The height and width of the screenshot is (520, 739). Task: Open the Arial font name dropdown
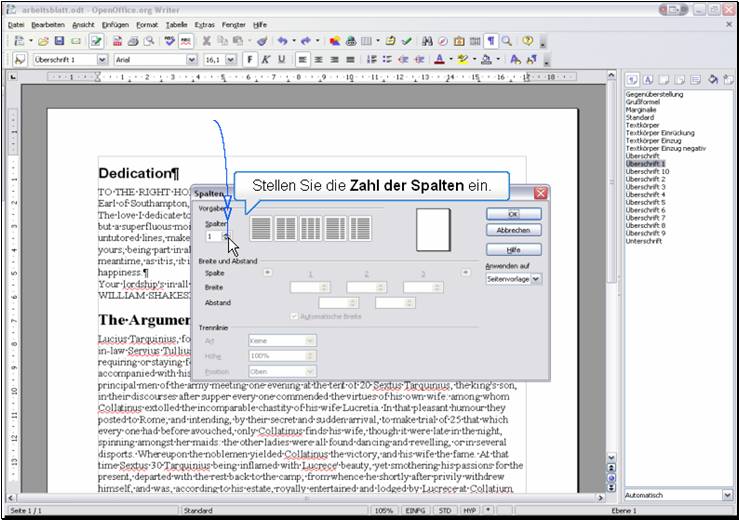tap(192, 60)
